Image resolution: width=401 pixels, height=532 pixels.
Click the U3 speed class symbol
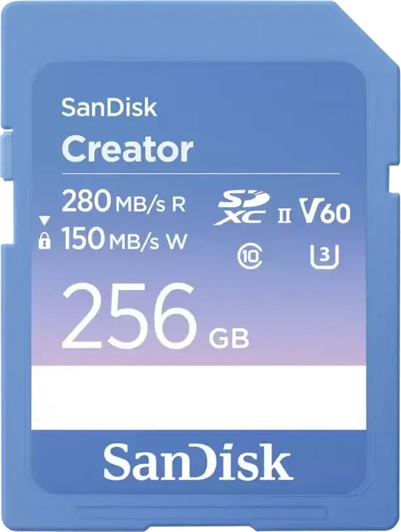325,257
